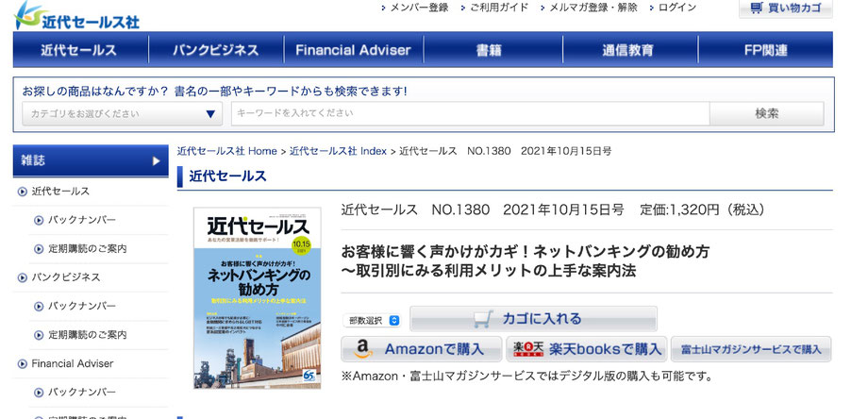Click bullet icon beside sidebar 近代セールス

point(23,192)
